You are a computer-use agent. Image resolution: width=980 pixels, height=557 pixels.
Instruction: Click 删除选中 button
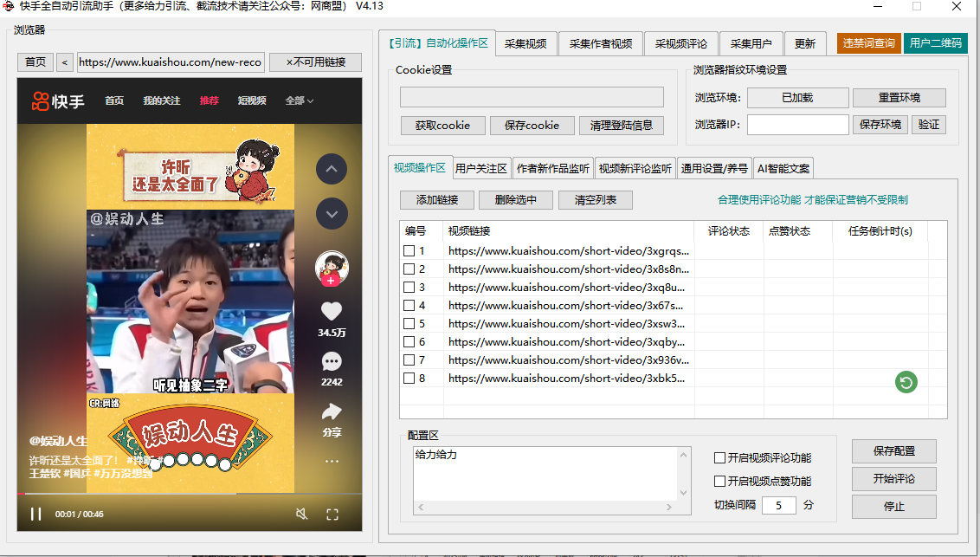click(x=516, y=200)
